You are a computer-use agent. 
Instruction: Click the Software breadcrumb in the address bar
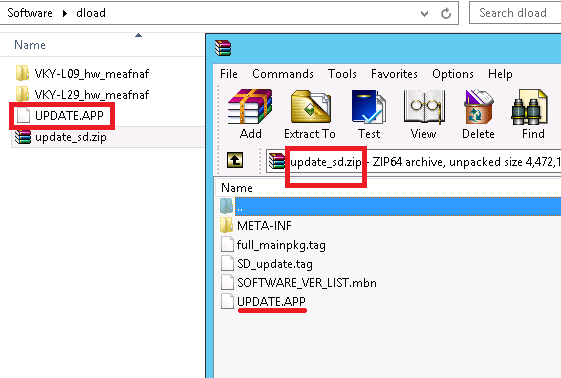[x=30, y=13]
